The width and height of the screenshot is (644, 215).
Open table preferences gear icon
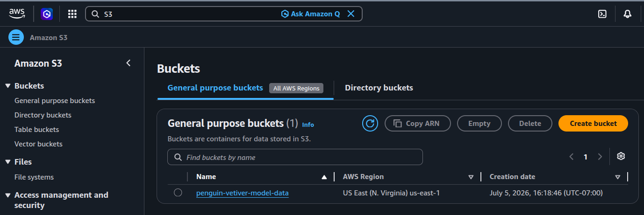(x=621, y=156)
